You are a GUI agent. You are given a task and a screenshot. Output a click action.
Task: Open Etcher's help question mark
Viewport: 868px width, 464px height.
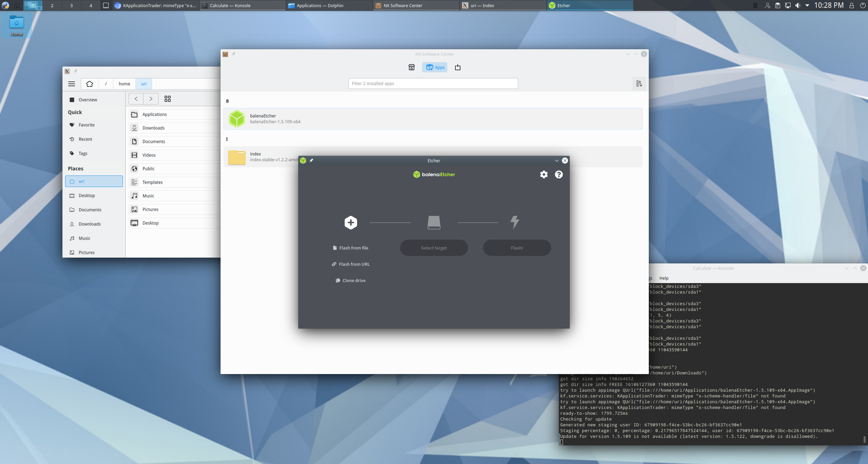click(559, 174)
